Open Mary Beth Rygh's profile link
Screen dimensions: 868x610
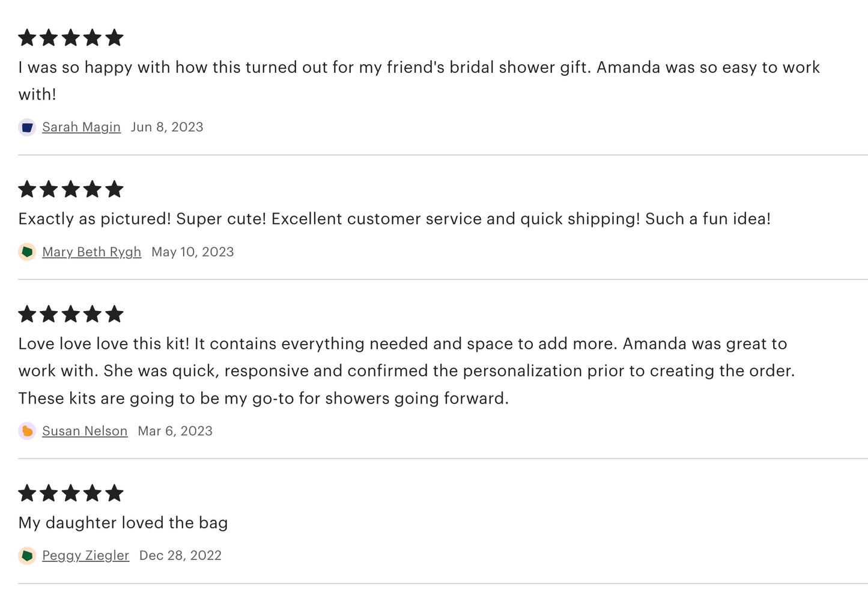pyautogui.click(x=91, y=252)
